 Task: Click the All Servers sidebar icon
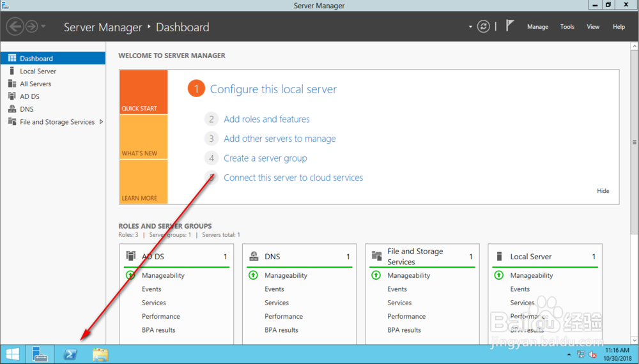click(x=12, y=84)
